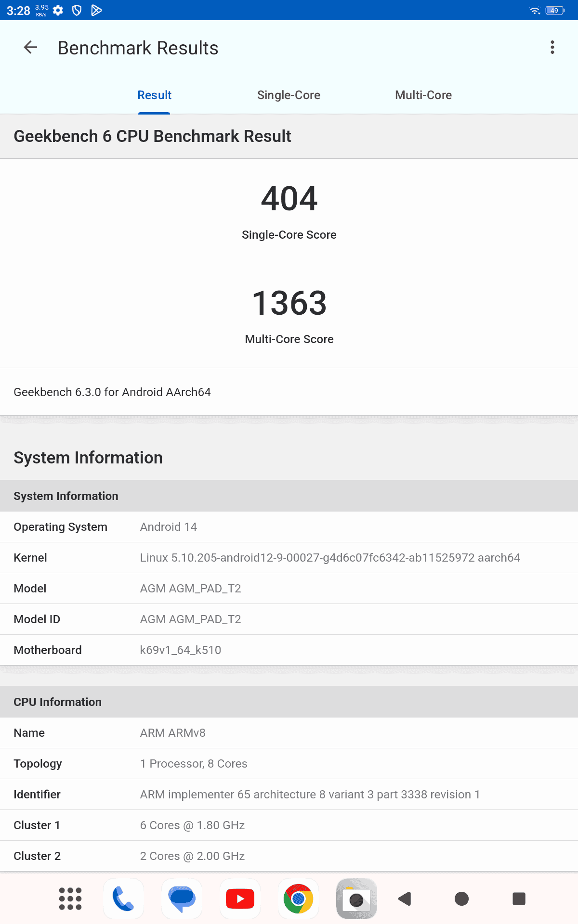This screenshot has height=924, width=578.
Task: Tap the Multi-Core Score label
Action: pyautogui.click(x=289, y=339)
